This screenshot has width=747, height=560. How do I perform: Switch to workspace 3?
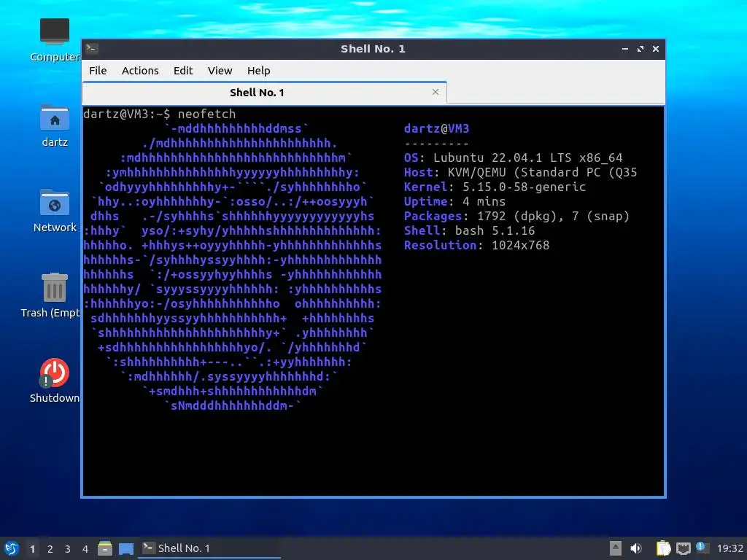pos(68,549)
